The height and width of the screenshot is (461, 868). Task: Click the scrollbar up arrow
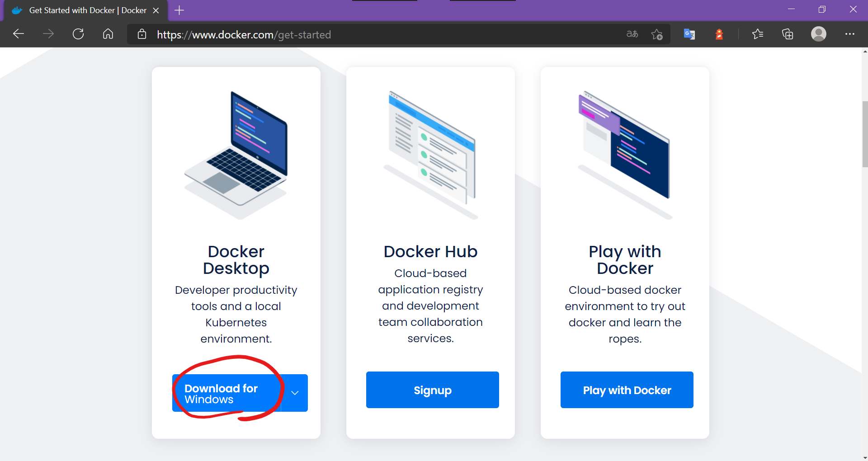tap(865, 52)
